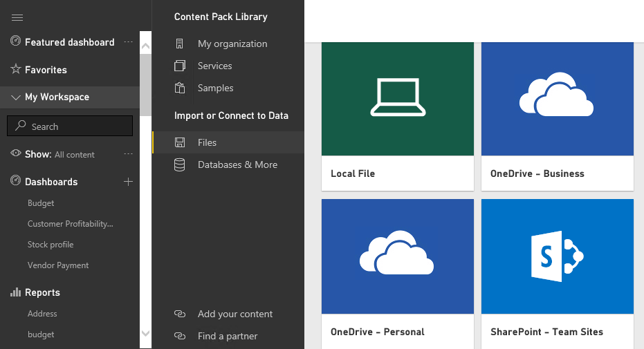Click the Local File label
Image resolution: width=644 pixels, height=349 pixels.
353,173
